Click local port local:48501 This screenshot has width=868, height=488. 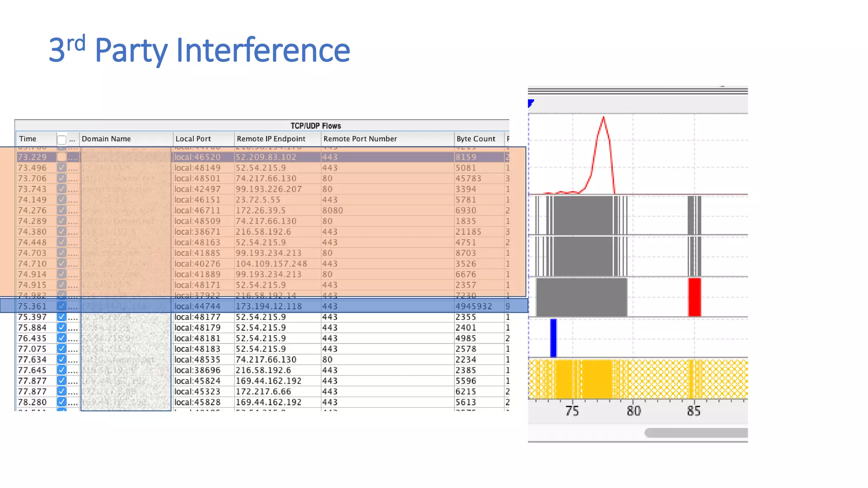click(x=197, y=178)
